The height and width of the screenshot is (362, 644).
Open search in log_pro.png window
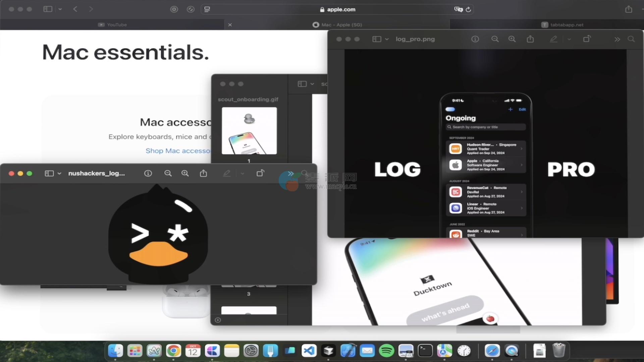click(x=631, y=39)
